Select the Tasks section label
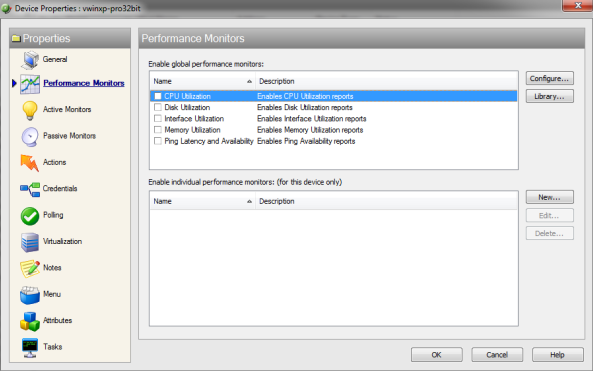Viewport: 593px width, 371px height. coord(53,347)
